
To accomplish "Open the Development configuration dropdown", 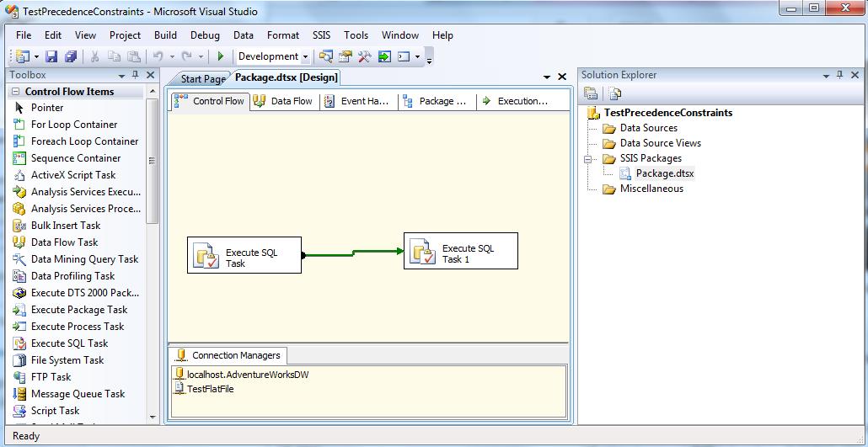I will [305, 57].
